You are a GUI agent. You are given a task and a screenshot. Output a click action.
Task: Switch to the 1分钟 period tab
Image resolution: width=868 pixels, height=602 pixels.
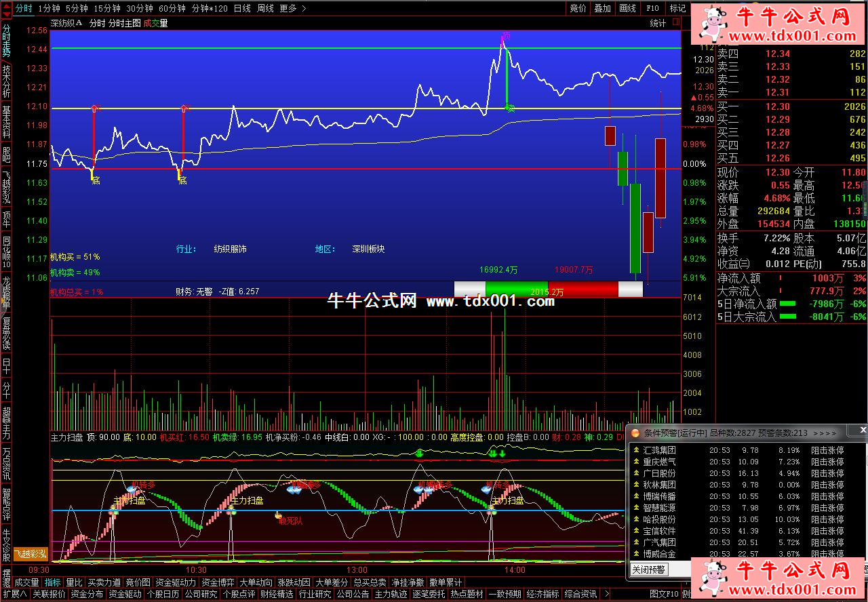click(x=49, y=8)
